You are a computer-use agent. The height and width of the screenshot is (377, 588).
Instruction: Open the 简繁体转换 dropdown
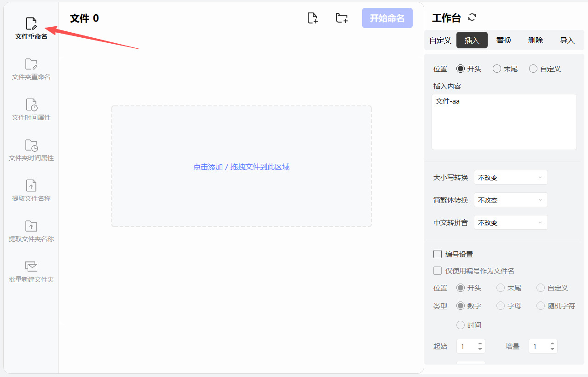(x=511, y=200)
